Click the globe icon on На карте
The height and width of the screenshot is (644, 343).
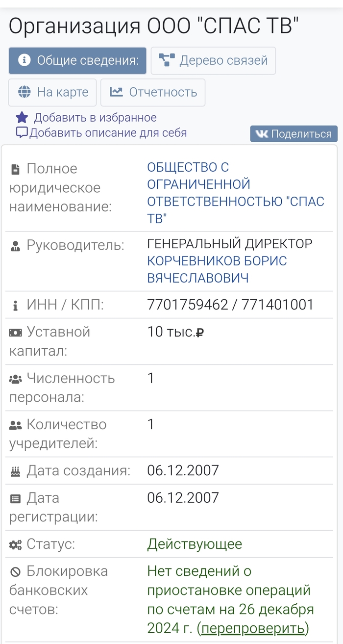pos(24,92)
